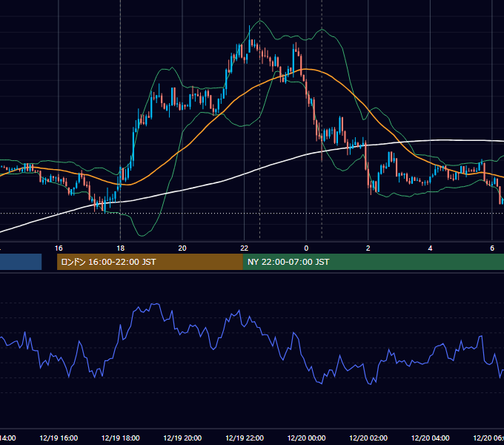Click the 12/19 22:00 date label
The width and height of the screenshot is (504, 445).
tap(245, 438)
